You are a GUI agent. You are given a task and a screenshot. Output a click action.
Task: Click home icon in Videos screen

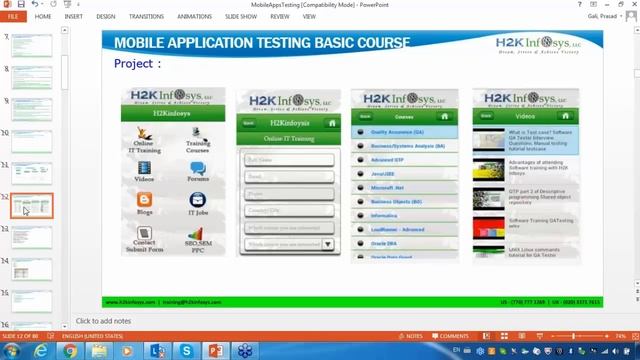click(565, 116)
